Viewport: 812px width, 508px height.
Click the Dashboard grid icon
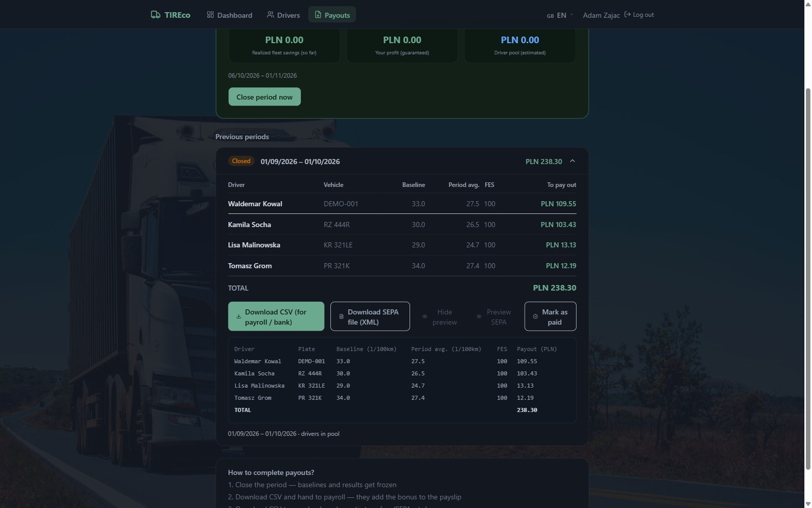click(x=210, y=15)
